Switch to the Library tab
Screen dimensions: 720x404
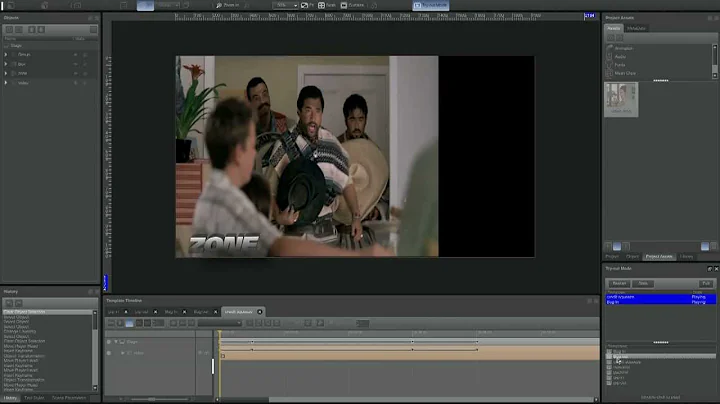[x=686, y=257]
